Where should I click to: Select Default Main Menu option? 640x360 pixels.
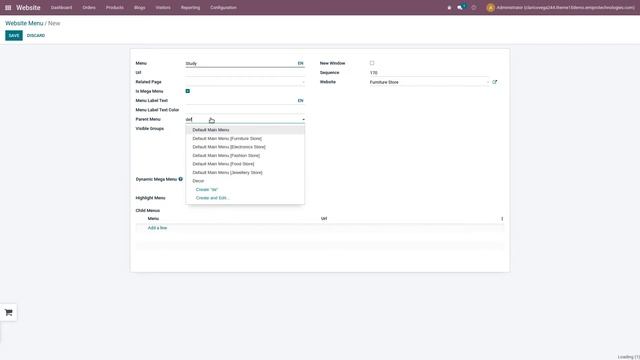pos(245,130)
